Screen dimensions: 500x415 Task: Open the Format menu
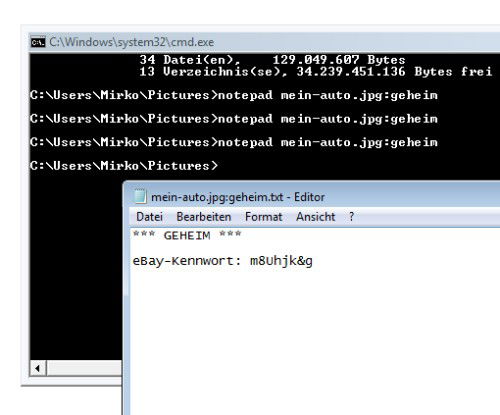tap(263, 217)
